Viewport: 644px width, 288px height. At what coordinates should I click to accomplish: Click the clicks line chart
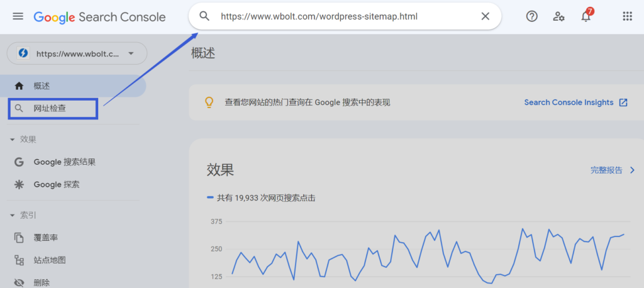point(428,255)
